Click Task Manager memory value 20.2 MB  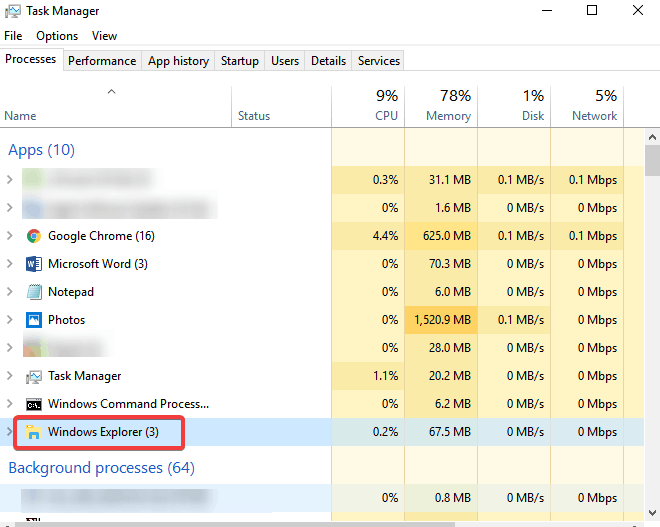tap(450, 376)
